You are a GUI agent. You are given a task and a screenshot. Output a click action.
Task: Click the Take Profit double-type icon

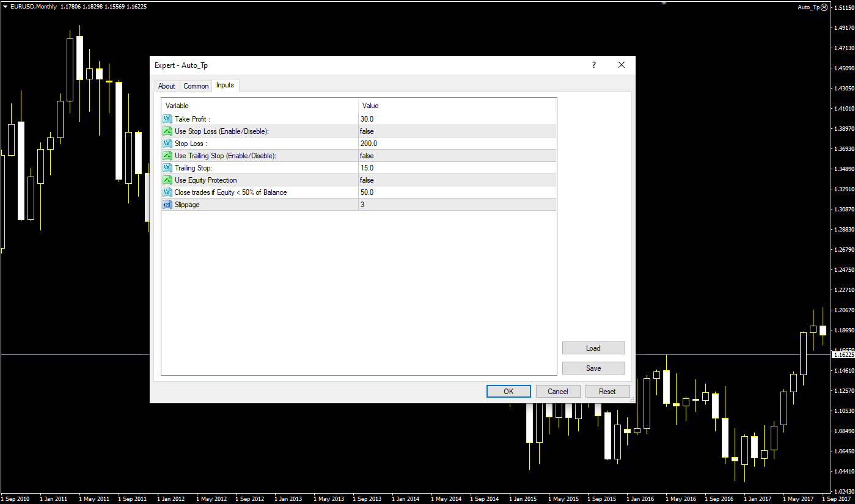[167, 119]
